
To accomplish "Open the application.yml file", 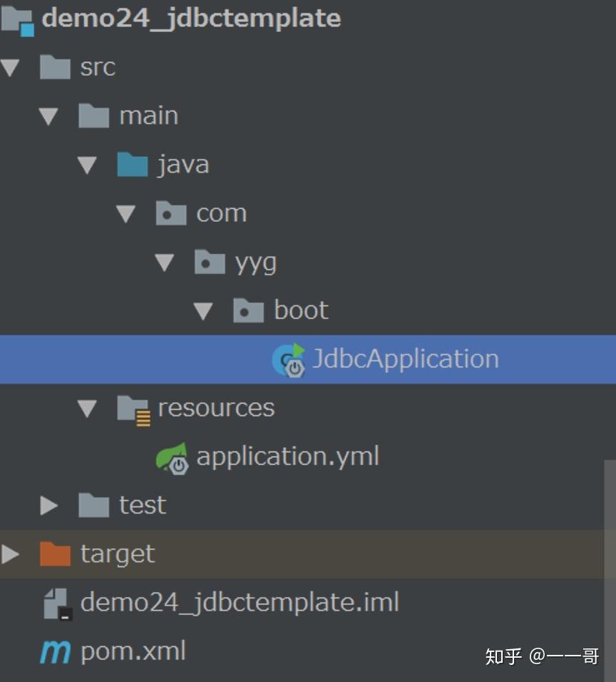I will (288, 456).
